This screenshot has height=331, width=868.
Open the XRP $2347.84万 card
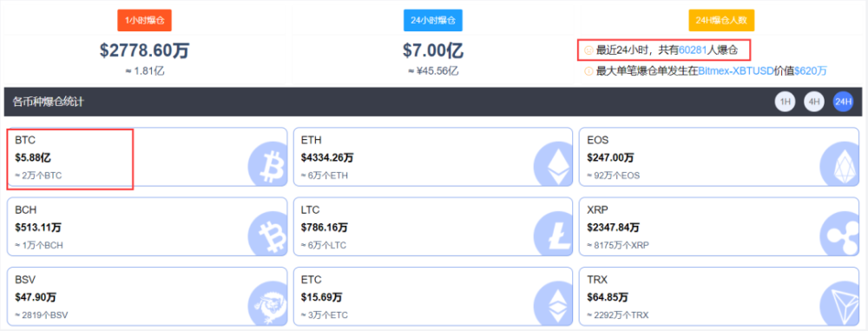click(x=719, y=227)
